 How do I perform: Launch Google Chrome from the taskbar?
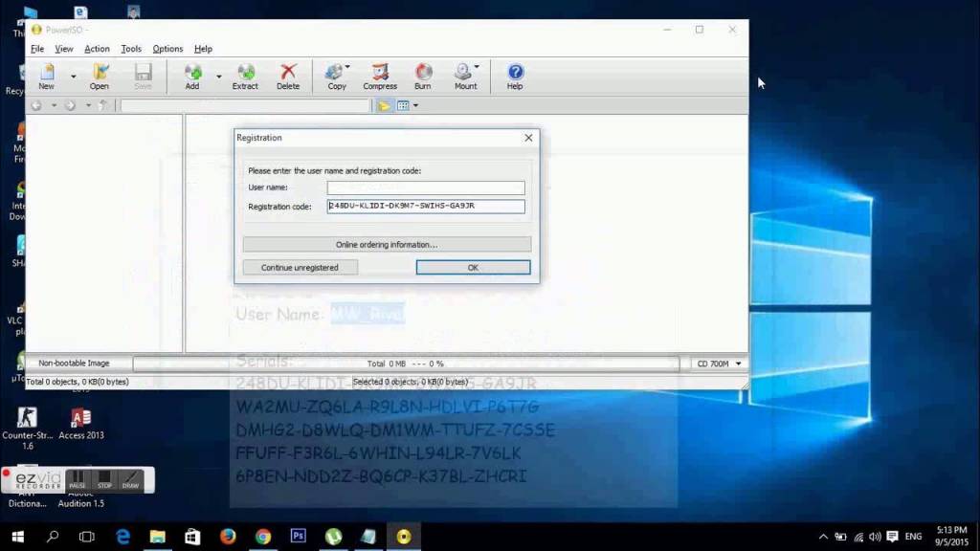(x=263, y=537)
